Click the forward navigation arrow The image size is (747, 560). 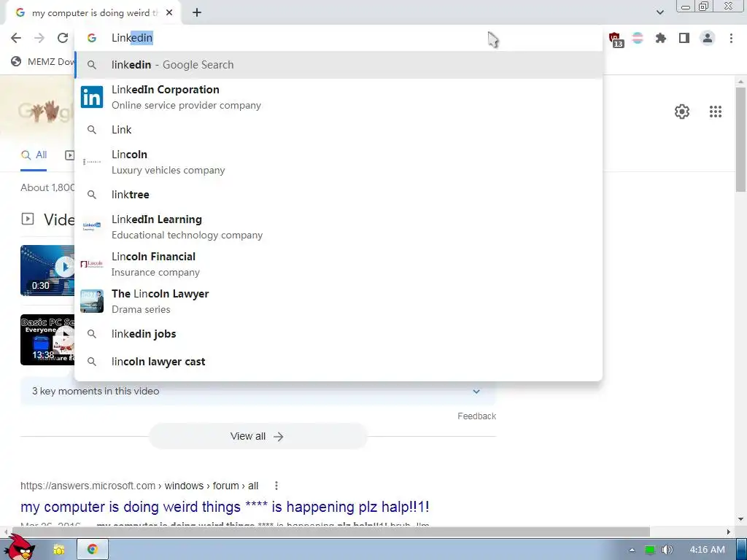click(x=39, y=38)
